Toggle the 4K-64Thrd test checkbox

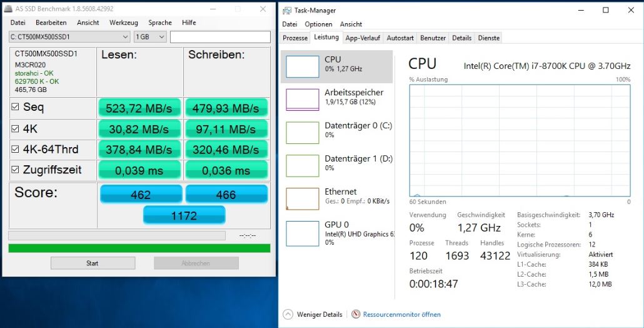click(x=15, y=149)
